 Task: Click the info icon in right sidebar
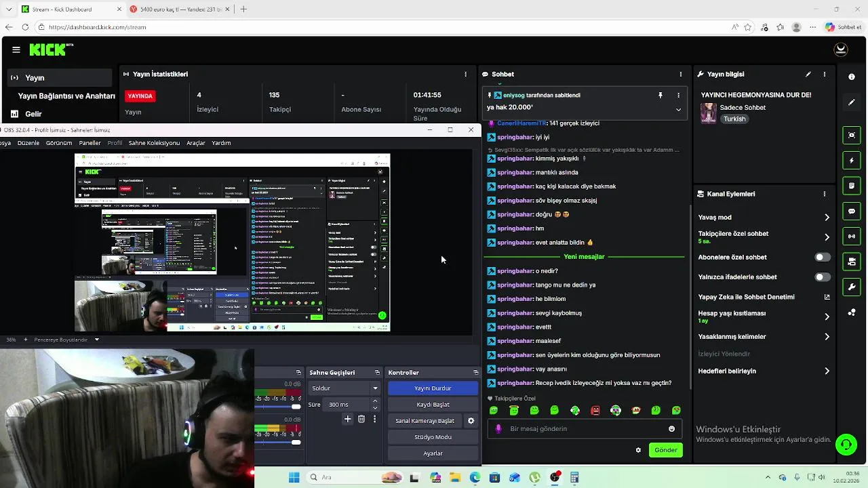(x=852, y=77)
